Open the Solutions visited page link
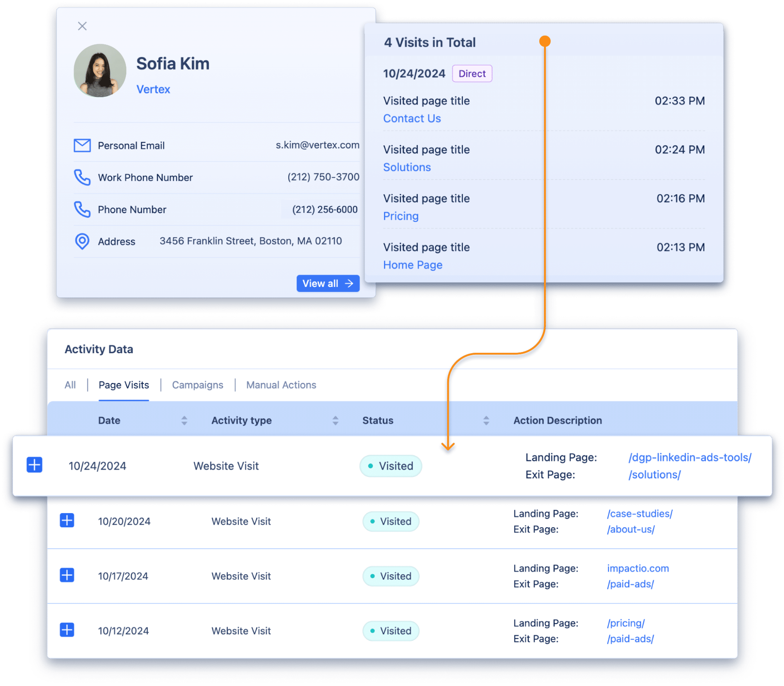 point(407,167)
